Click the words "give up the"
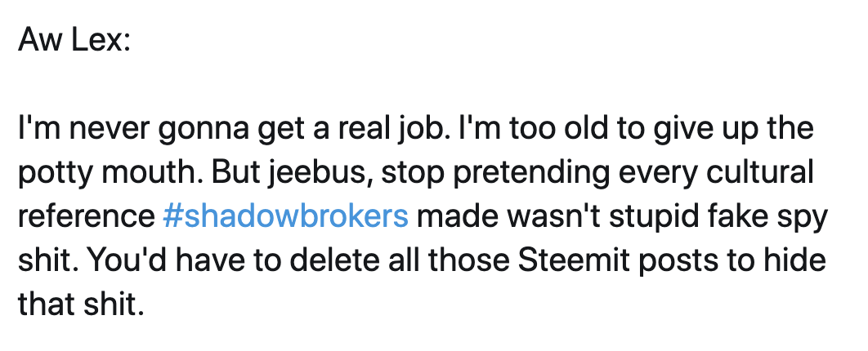This screenshot has width=868, height=351. point(733,129)
